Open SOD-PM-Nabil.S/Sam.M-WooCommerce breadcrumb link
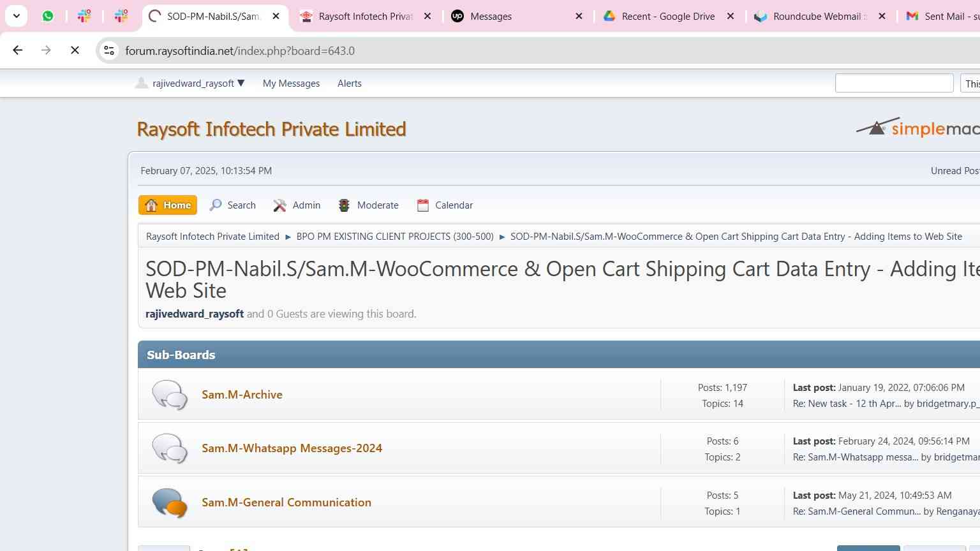This screenshot has height=551, width=980. [x=736, y=237]
